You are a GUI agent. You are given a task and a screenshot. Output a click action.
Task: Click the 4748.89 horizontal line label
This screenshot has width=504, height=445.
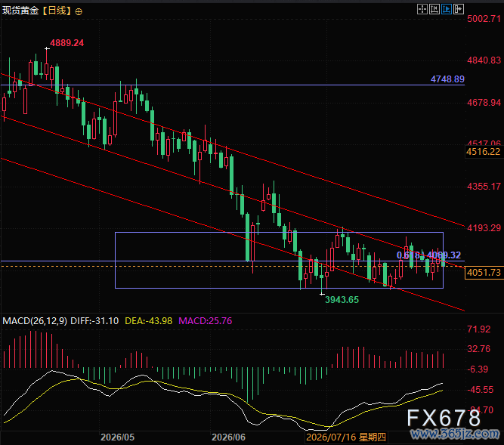(x=447, y=79)
